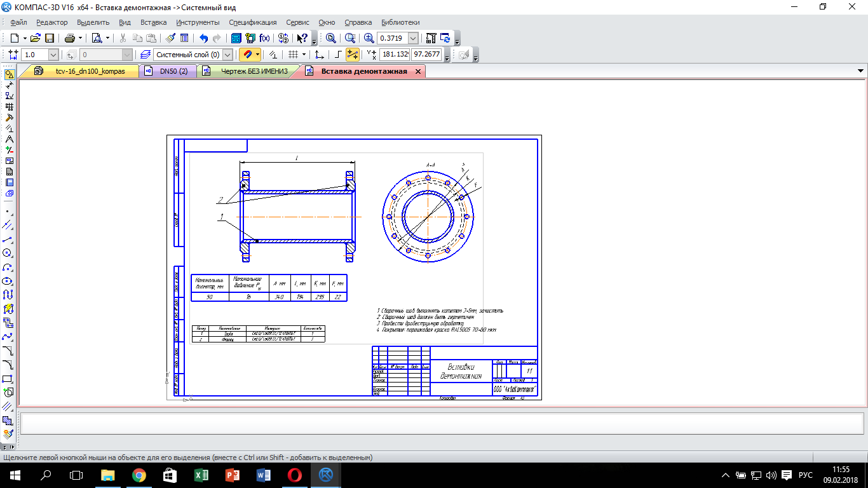This screenshot has height=488, width=868.
Task: Create a new document with the New icon
Action: point(15,38)
